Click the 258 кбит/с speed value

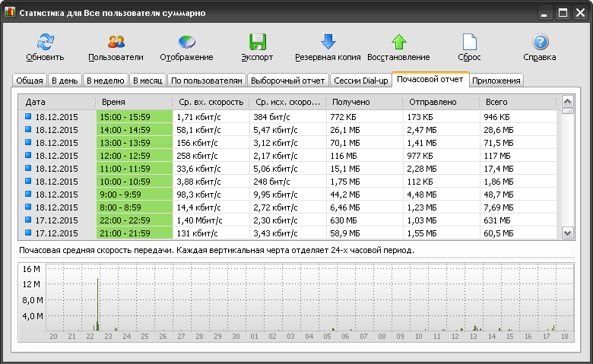pos(197,155)
